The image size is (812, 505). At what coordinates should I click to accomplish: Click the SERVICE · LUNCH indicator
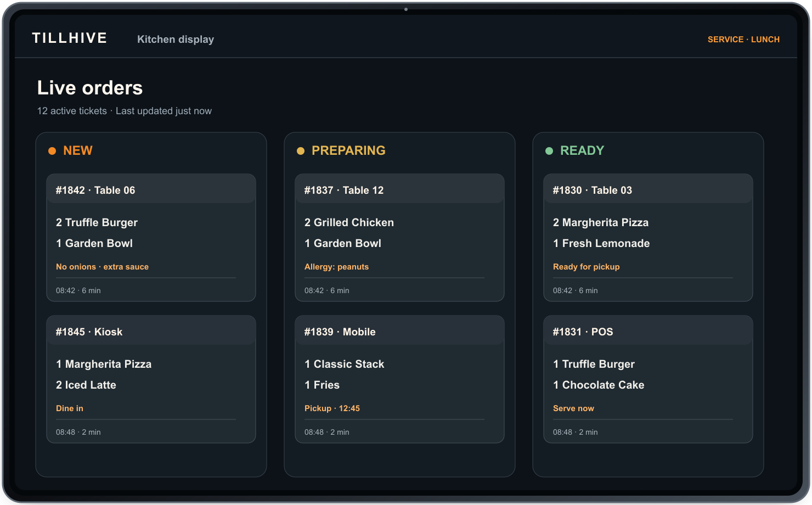[x=743, y=40]
